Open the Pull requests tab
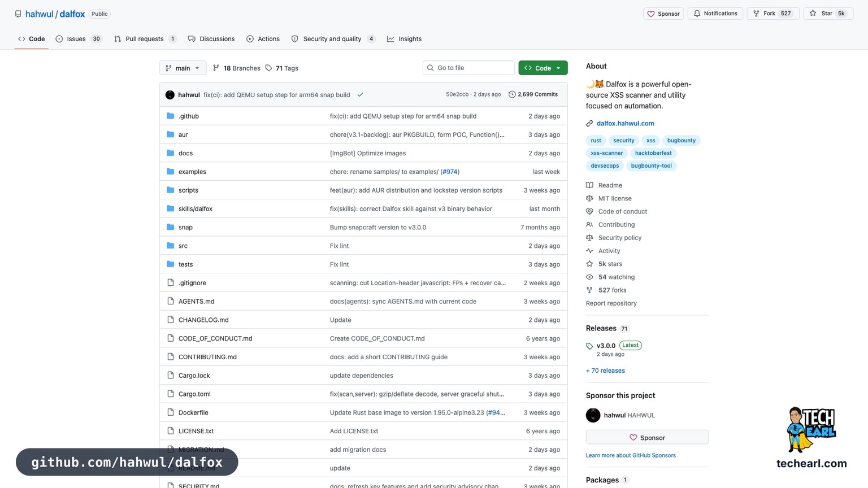This screenshot has width=868, height=488. [145, 39]
